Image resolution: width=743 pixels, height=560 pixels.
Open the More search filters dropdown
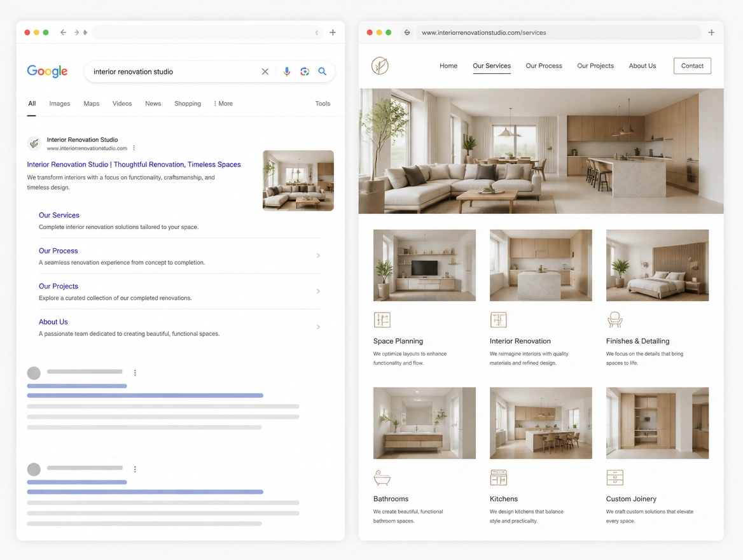click(223, 103)
